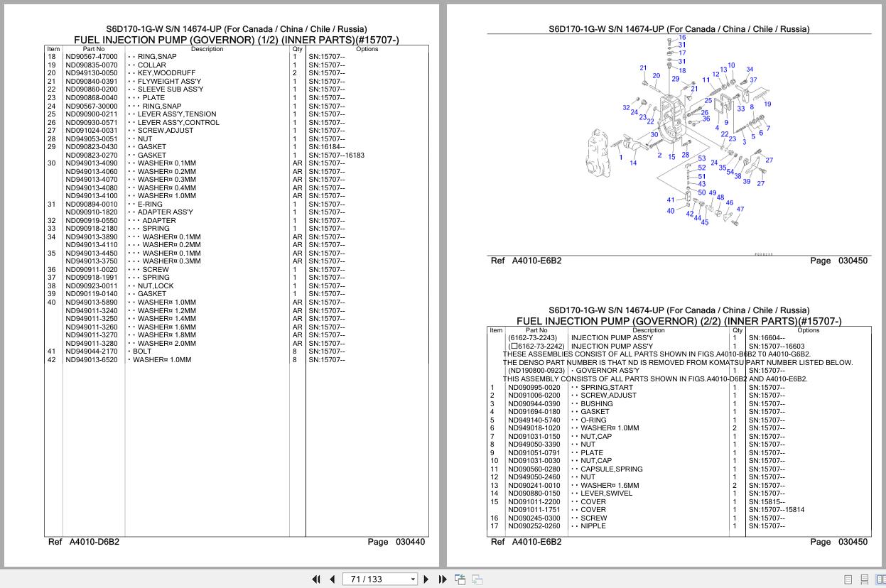This screenshot has width=886, height=588.
Task: Go to the first page
Action: coord(316,579)
